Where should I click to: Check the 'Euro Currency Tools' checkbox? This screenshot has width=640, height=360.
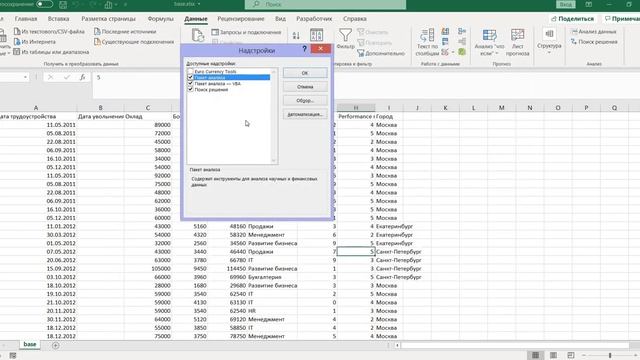click(x=190, y=71)
